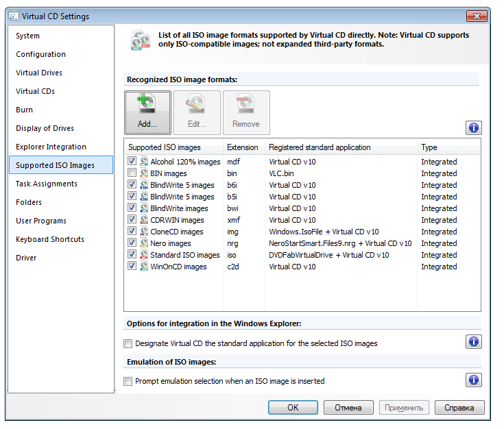Image resolution: width=504 pixels, height=429 pixels.
Task: Click the OK button
Action: point(293,408)
